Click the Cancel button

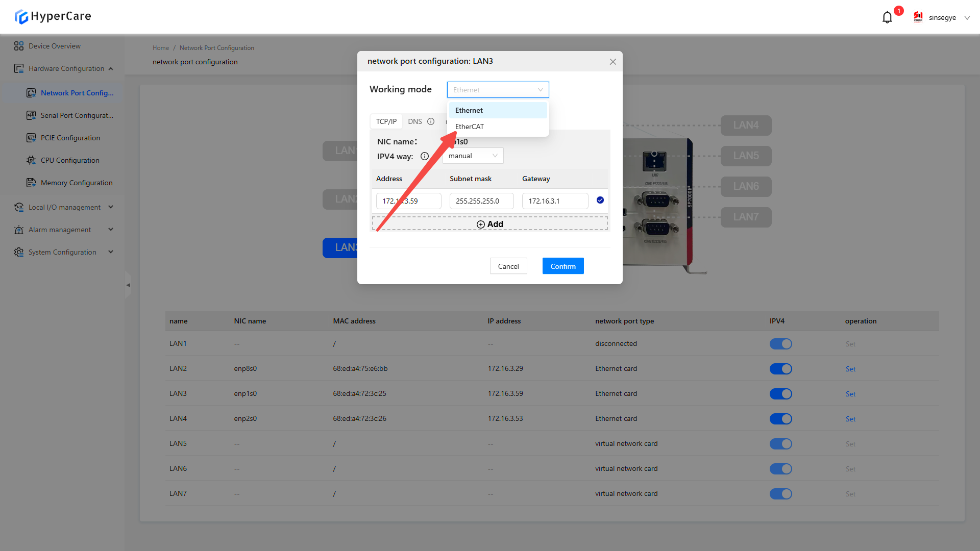coord(508,266)
